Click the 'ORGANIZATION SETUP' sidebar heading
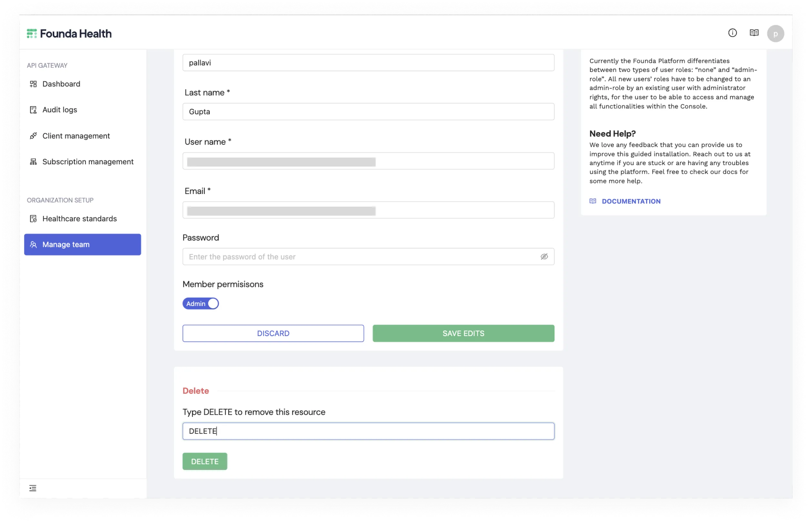 [x=60, y=200]
